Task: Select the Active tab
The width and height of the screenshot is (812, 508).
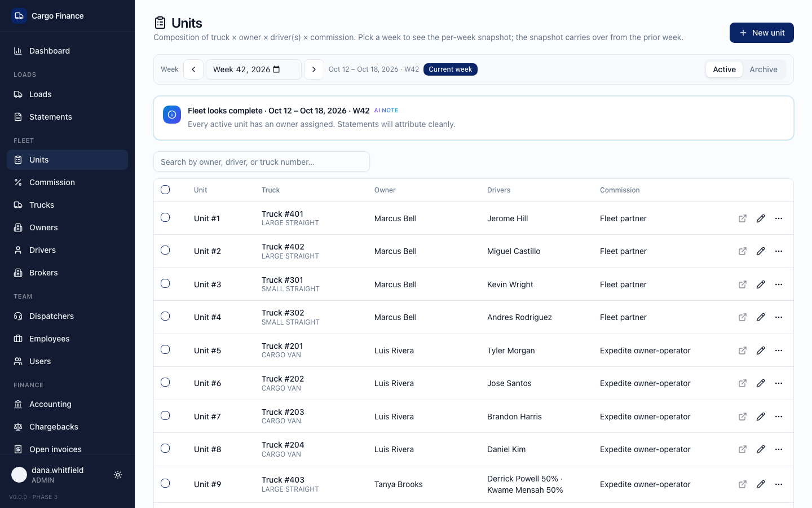Action: [x=724, y=69]
